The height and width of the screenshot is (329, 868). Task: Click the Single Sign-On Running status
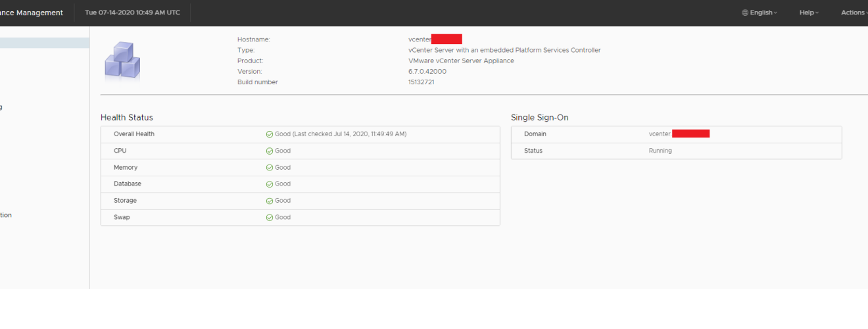point(660,151)
